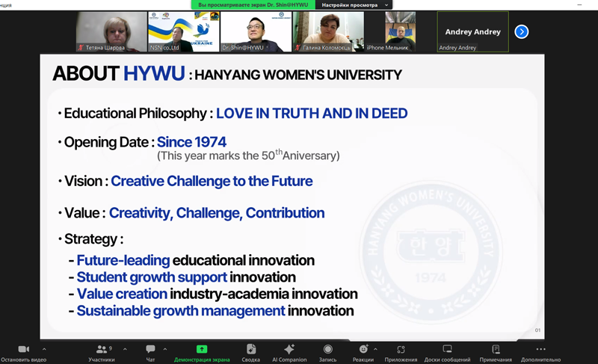
Task: Click muted mic icon on Галина Коломоєць
Action: tap(298, 48)
